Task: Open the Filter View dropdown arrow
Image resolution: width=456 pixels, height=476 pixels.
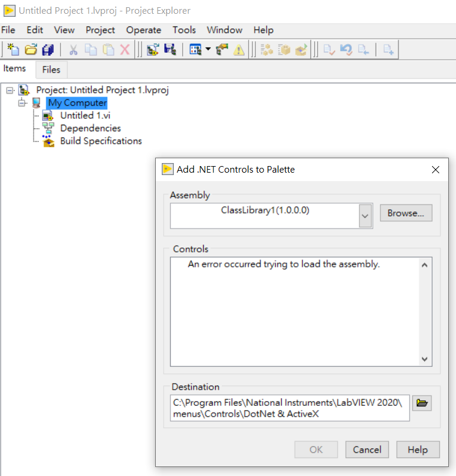Action: click(208, 49)
